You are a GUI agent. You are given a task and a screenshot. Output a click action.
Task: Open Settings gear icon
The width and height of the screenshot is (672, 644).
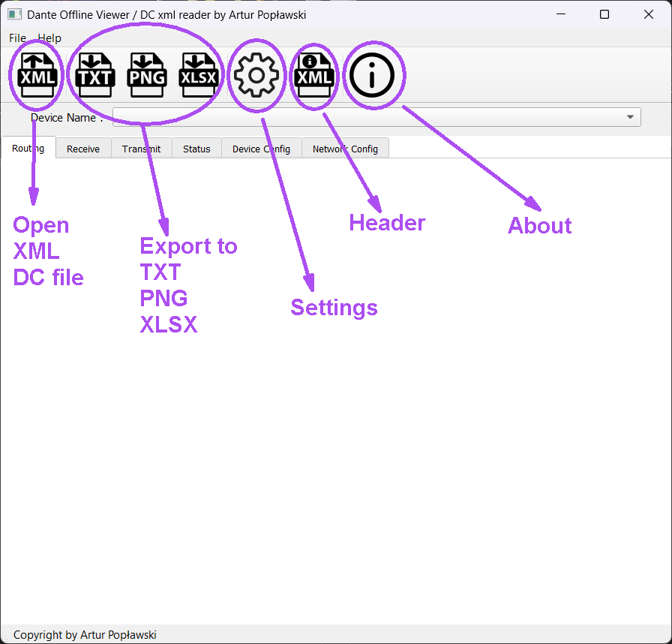tap(256, 75)
